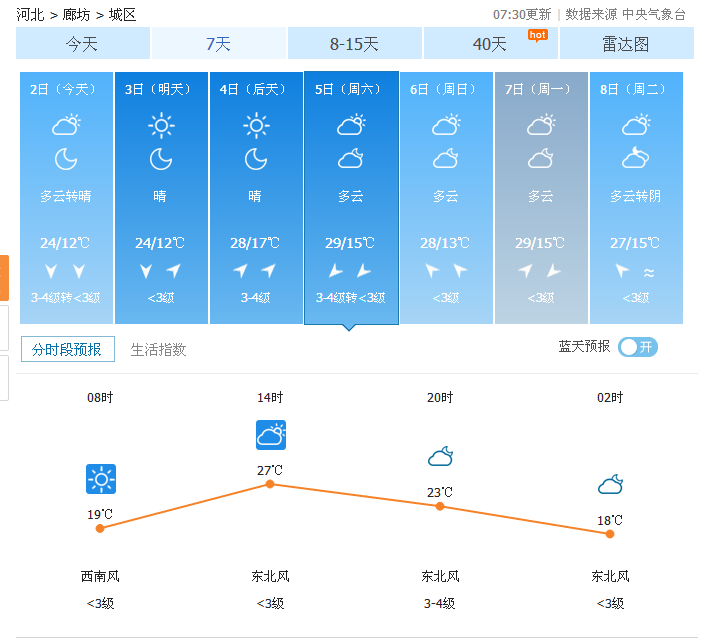
Task: Select the 分时段预报 tab
Action: (67, 349)
